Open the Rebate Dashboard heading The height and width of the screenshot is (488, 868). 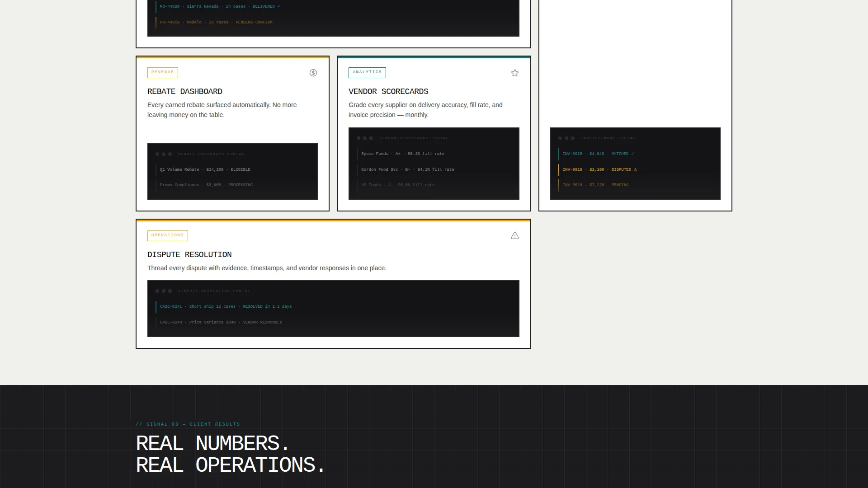click(x=185, y=91)
